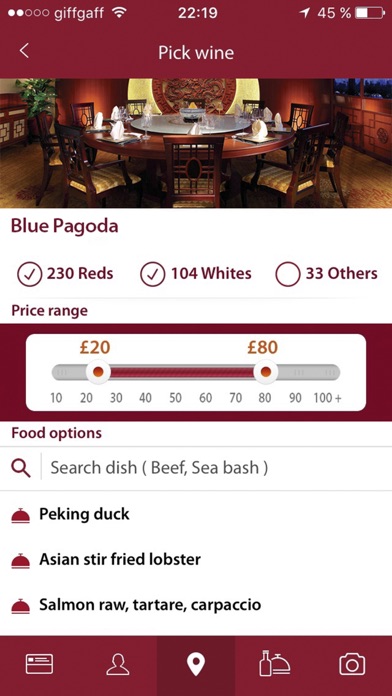Tap the Blue Pagoda restaurant photo
392x696 pixels.
(x=196, y=143)
